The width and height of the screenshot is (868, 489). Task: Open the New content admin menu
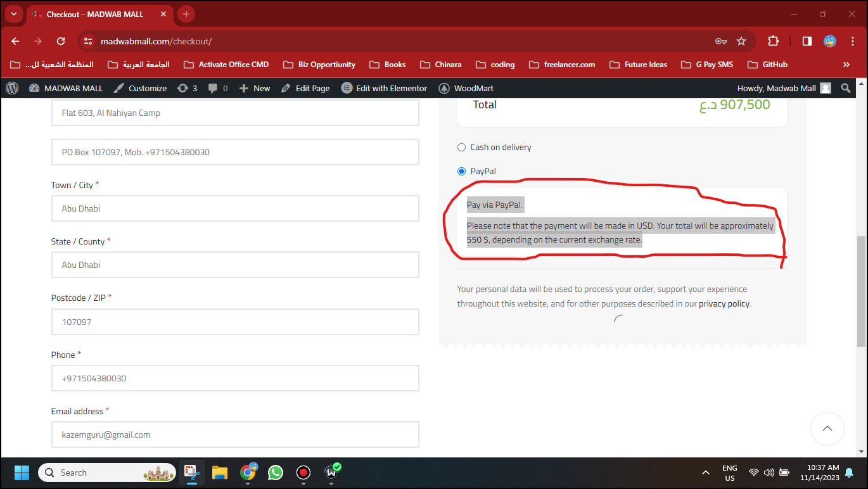(x=255, y=88)
